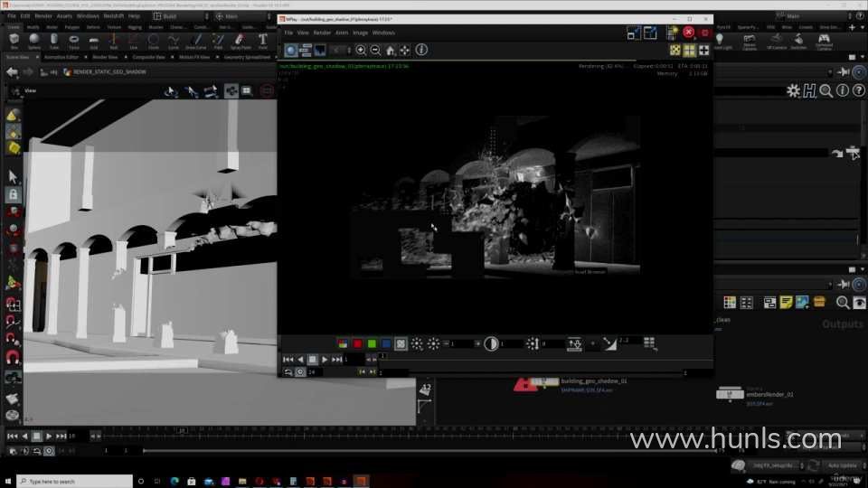Screen dimensions: 868x488
Task: Click MPlay gamma curve icon
Action: (x=609, y=343)
